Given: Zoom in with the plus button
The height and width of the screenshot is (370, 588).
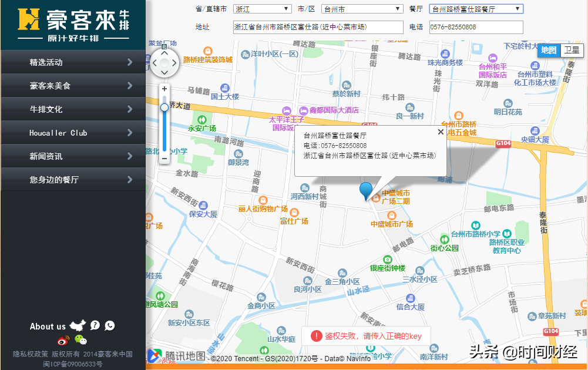Looking at the screenshot, I should pyautogui.click(x=164, y=89).
